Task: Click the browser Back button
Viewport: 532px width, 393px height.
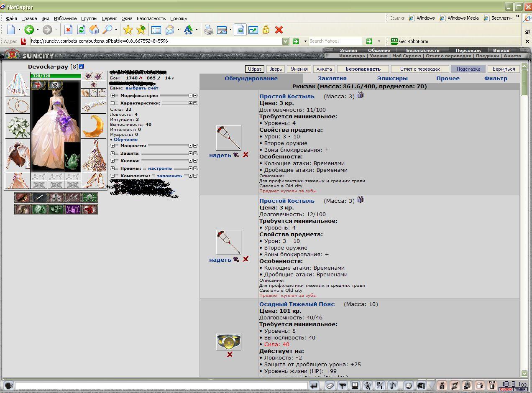Action: click(x=29, y=29)
